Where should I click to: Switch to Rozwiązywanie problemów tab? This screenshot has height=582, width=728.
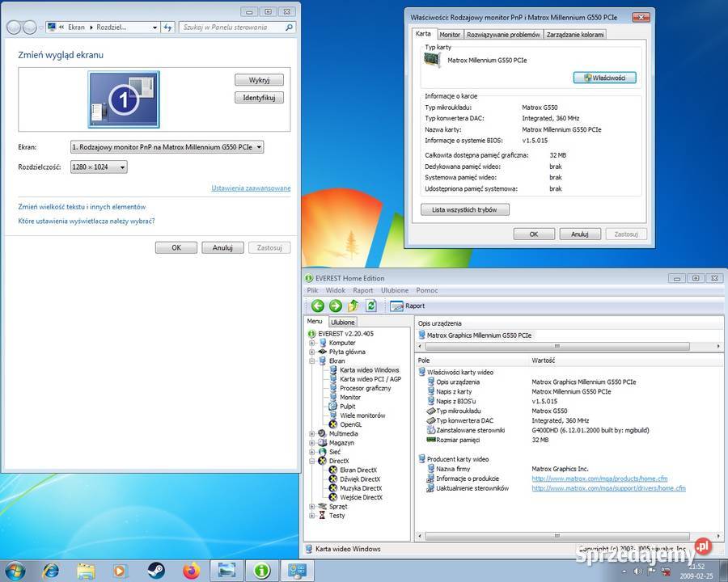click(x=503, y=34)
